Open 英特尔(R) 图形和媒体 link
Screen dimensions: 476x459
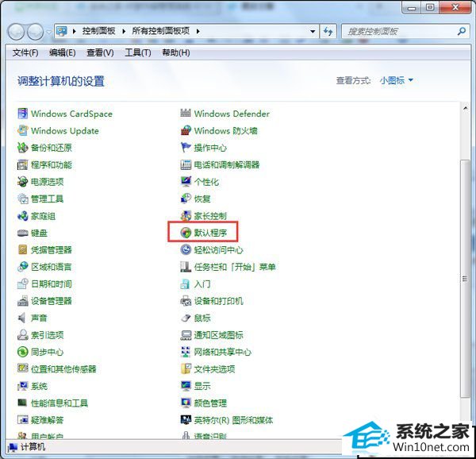tap(233, 420)
